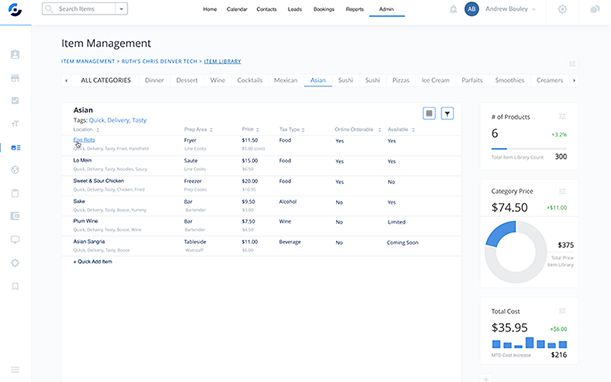Open the search items dropdown arrow
Screen dimensions: 611x382
(122, 9)
